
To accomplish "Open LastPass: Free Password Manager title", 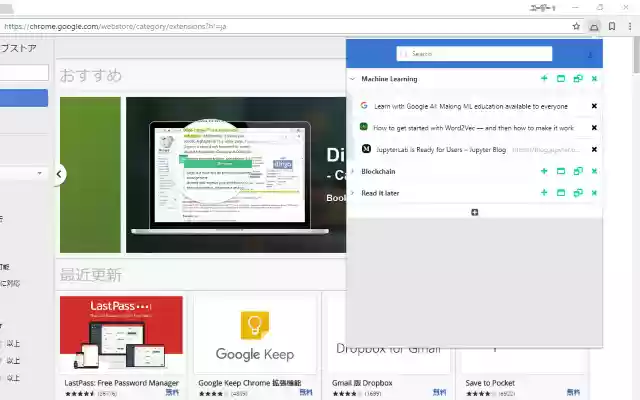I will pos(122,383).
